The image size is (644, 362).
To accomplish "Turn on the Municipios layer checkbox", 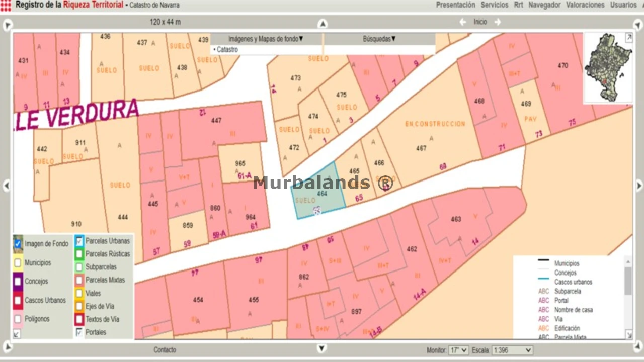I will pos(18,262).
